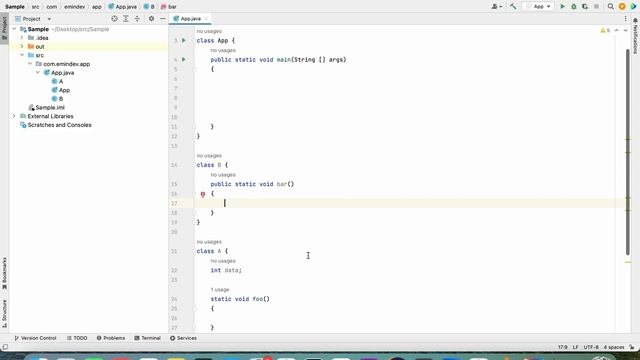The image size is (640, 360).
Task: Select Sample.iml file in project tree
Action: coord(47,108)
